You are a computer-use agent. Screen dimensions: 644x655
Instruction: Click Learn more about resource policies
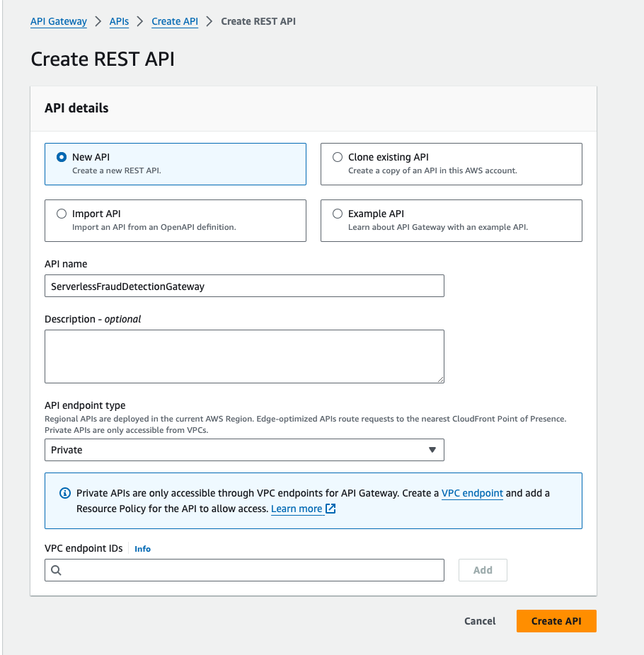pos(297,509)
